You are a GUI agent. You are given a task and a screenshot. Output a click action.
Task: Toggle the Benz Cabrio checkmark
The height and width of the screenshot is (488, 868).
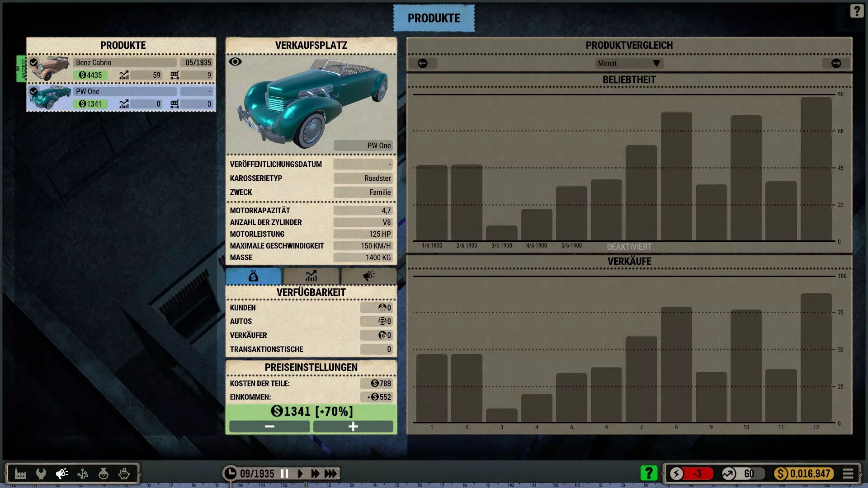coord(33,62)
